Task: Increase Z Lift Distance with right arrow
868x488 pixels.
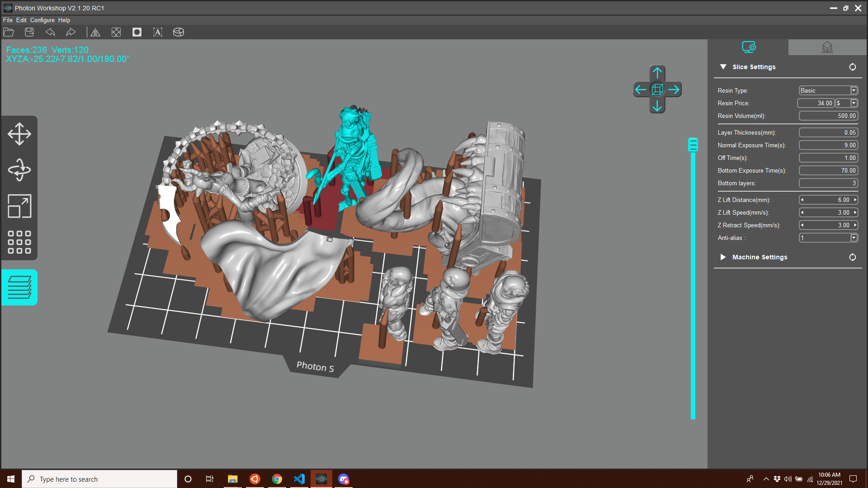Action: coord(855,200)
